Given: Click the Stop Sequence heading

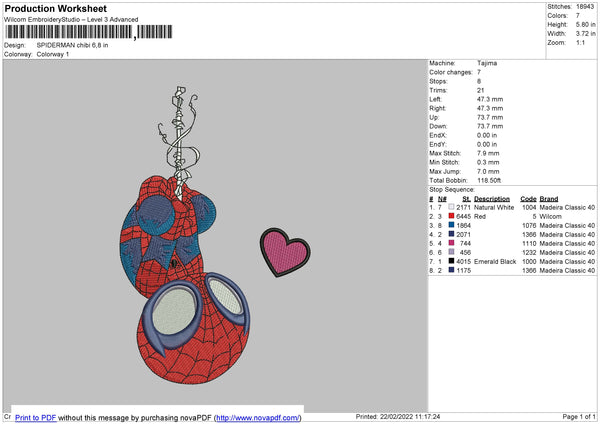Looking at the screenshot, I should click(x=452, y=190).
